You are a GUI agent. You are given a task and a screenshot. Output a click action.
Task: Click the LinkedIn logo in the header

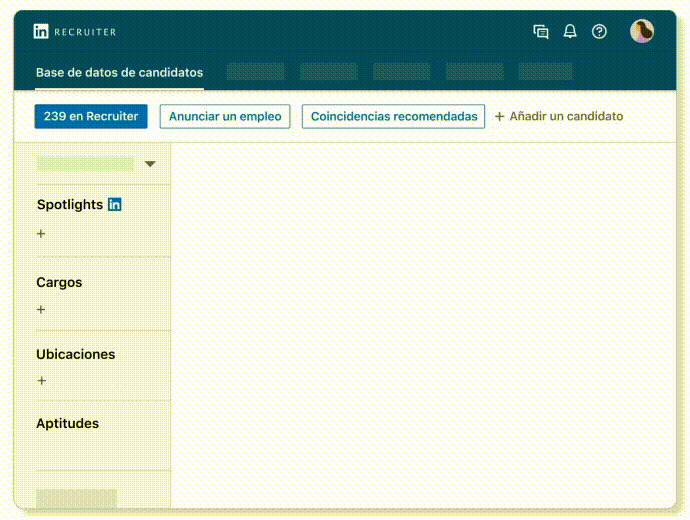[x=41, y=32]
